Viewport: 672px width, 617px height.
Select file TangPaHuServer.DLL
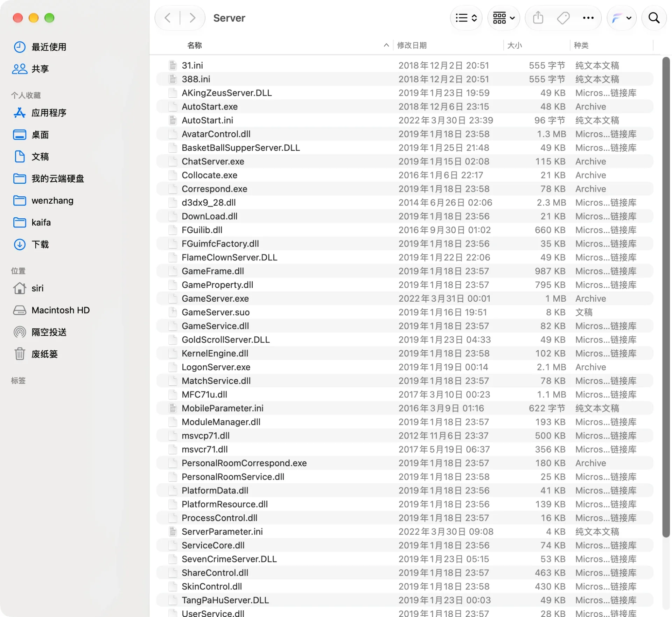coord(405,600)
